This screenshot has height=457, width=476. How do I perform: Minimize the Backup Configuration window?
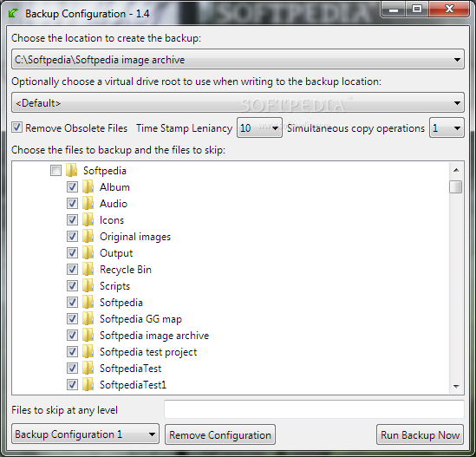click(x=394, y=10)
